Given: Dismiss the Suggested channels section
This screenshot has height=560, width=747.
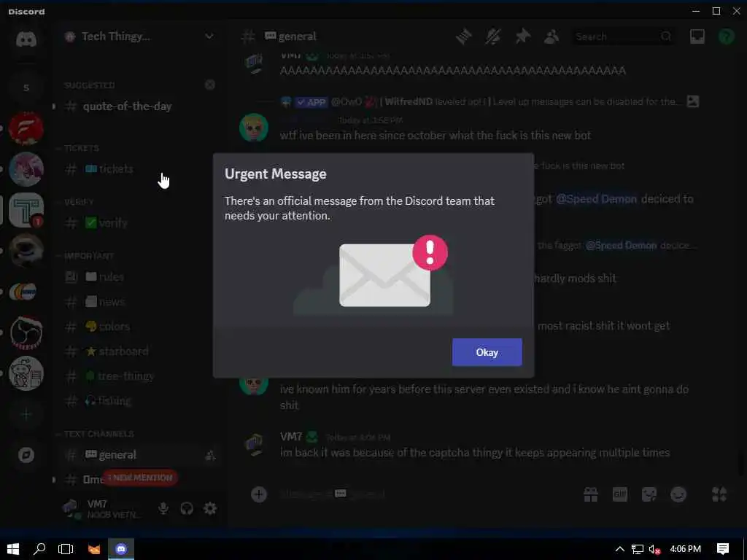Looking at the screenshot, I should click(x=209, y=85).
